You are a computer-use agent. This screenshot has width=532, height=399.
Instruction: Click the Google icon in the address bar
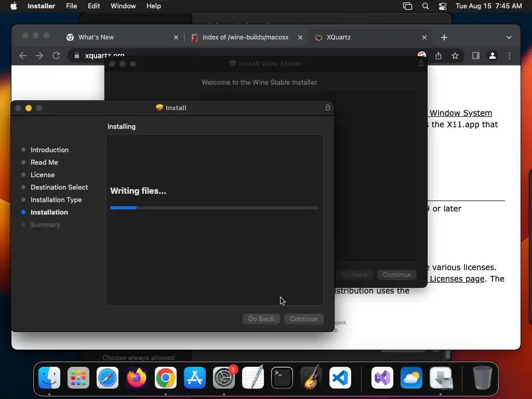[x=422, y=55]
